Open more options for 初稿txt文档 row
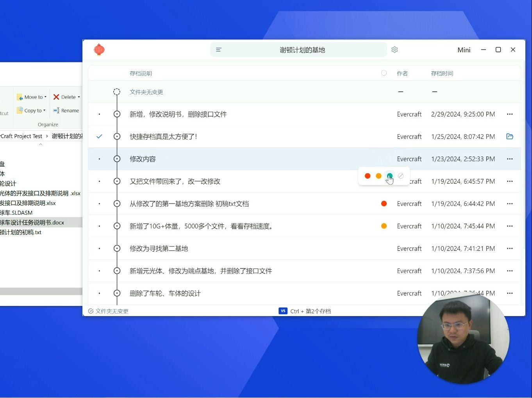This screenshot has height=398, width=532. click(x=510, y=204)
